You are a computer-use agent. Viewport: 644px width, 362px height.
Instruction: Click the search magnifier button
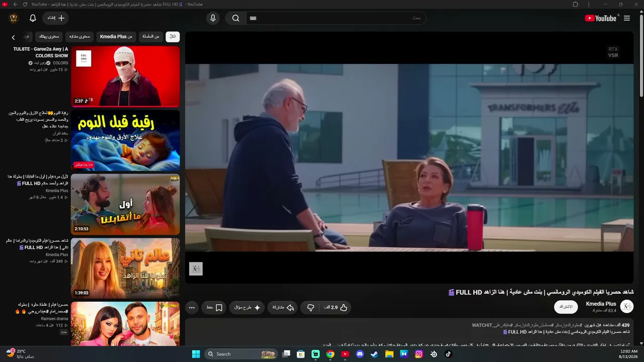[235, 18]
